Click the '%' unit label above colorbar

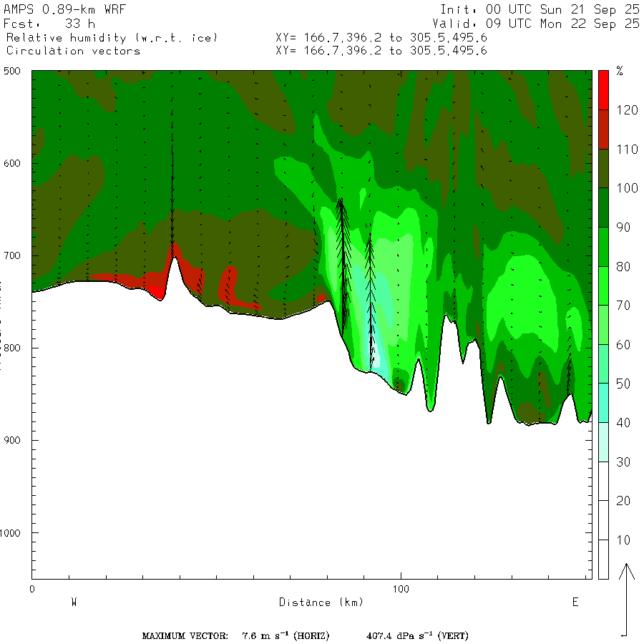(620, 71)
